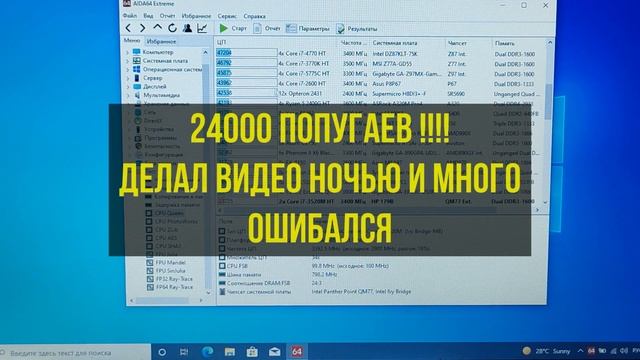Switch to the Меню tab
The width and height of the screenshot is (640, 360).
coord(132,41)
